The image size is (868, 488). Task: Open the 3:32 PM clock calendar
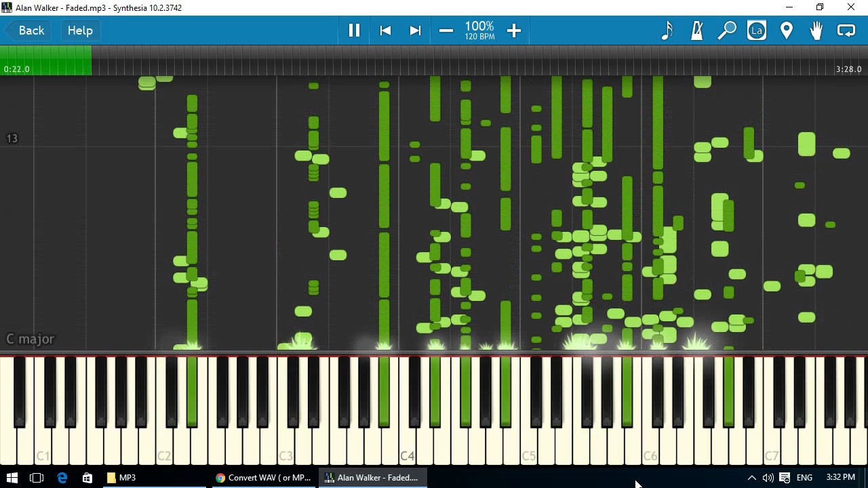coord(841,478)
